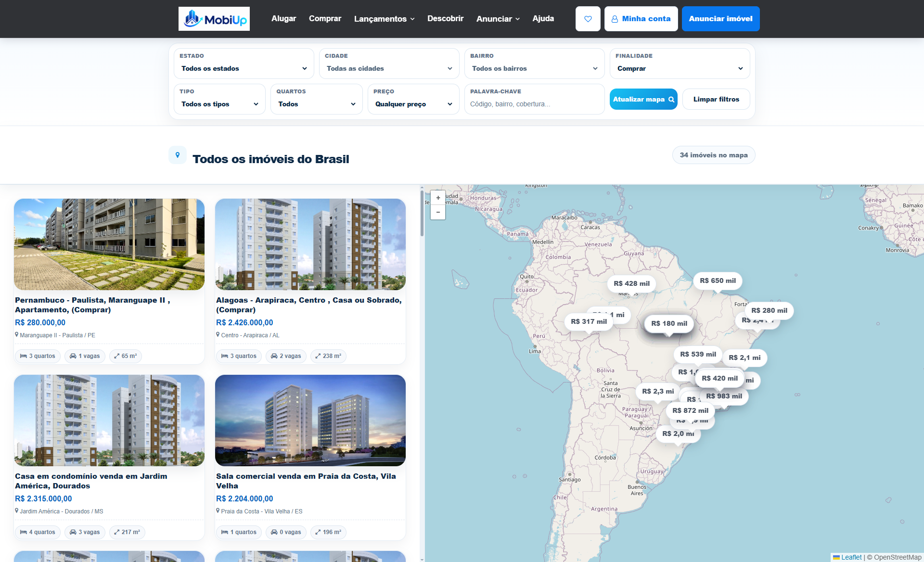Viewport: 924px width, 562px height.
Task: Open the Leaflet attribution link
Action: click(x=851, y=557)
